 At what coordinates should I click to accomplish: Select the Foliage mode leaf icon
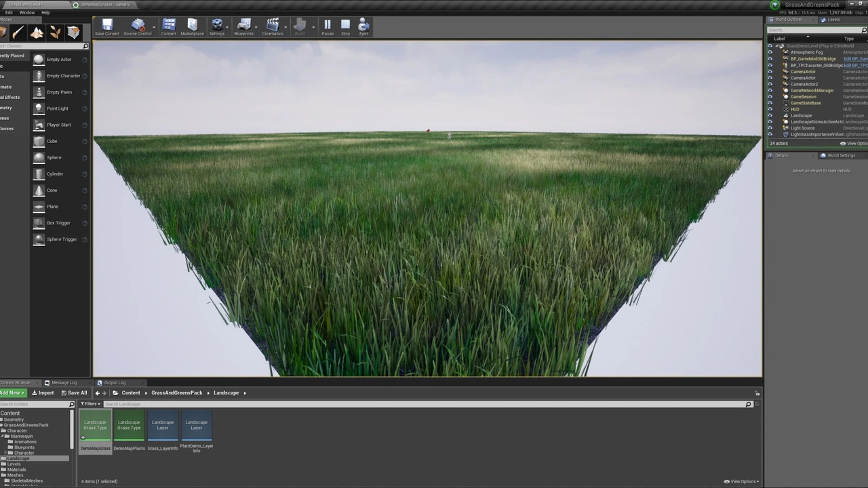tap(55, 33)
